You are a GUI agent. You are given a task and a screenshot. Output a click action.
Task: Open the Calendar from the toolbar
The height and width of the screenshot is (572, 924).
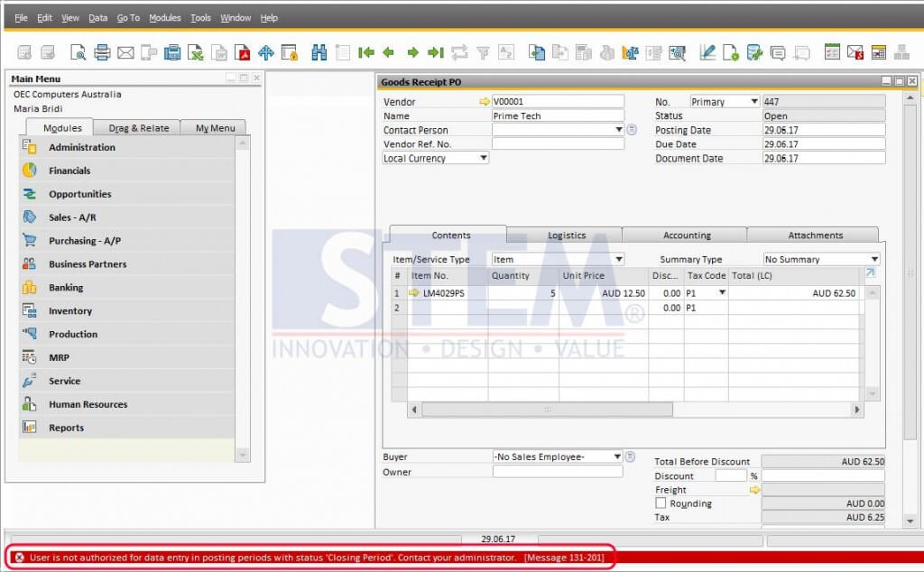(x=878, y=52)
